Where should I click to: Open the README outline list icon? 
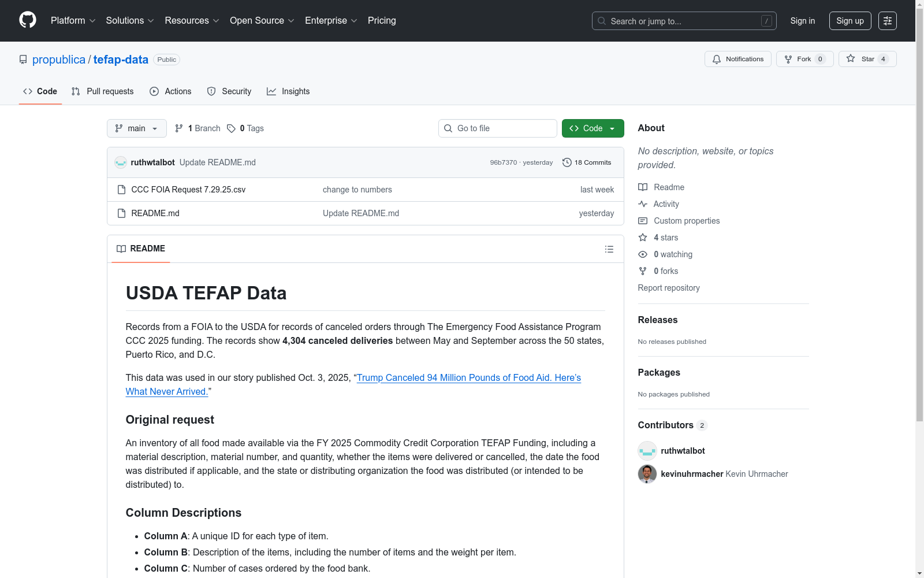(x=609, y=249)
